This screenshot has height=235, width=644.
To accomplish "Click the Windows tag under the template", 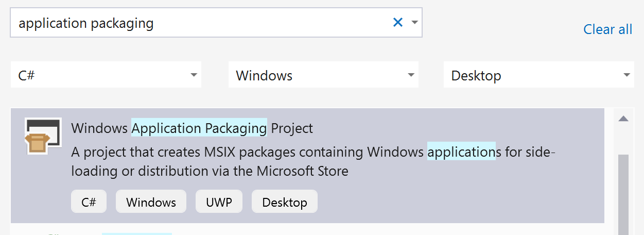I will pos(151,202).
